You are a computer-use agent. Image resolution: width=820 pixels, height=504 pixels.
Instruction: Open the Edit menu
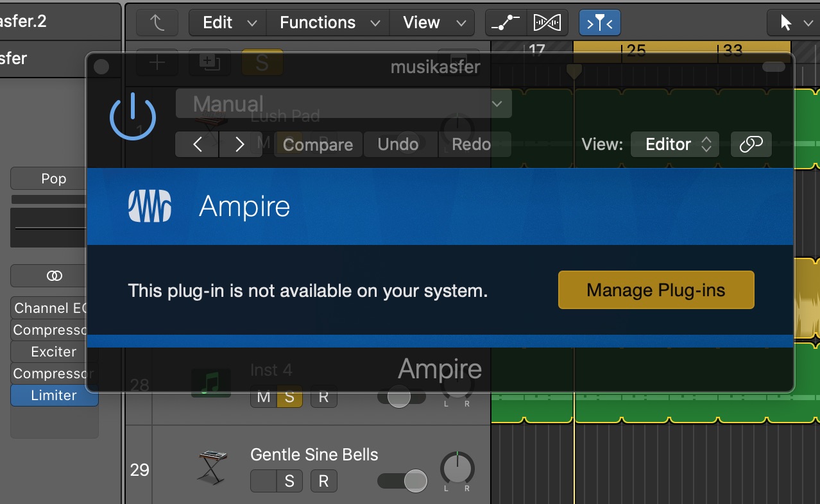pos(226,23)
